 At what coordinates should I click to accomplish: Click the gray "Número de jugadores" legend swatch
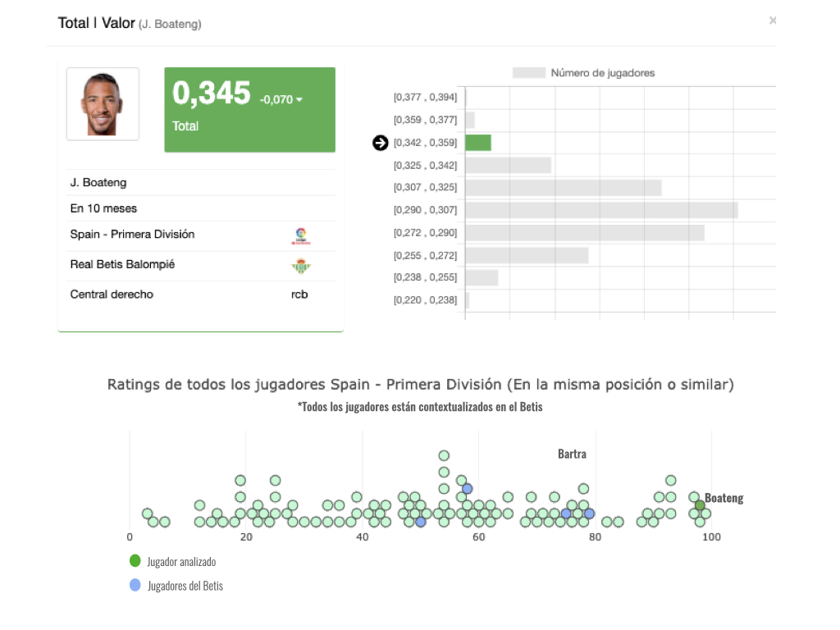(x=528, y=73)
